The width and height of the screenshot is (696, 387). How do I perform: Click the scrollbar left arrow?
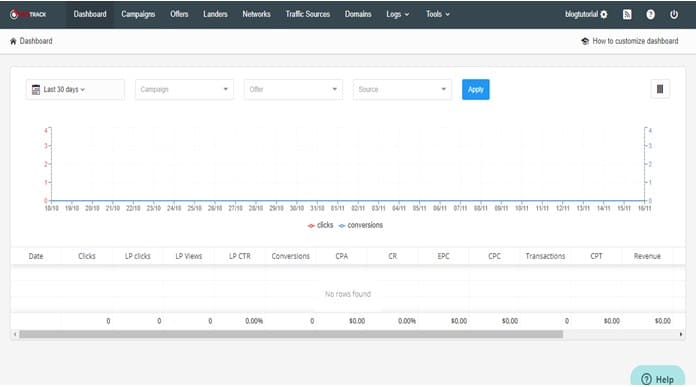pyautogui.click(x=15, y=334)
